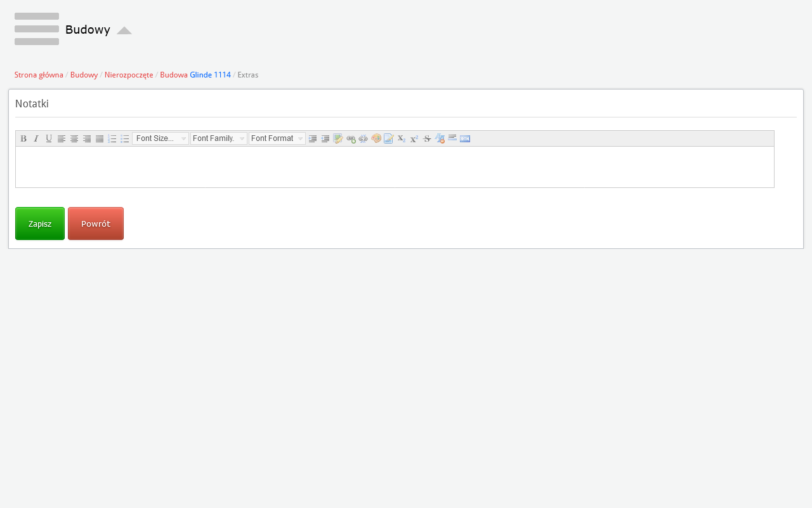
Task: Go to Nierozpoczęte breadcrumb
Action: tap(129, 75)
